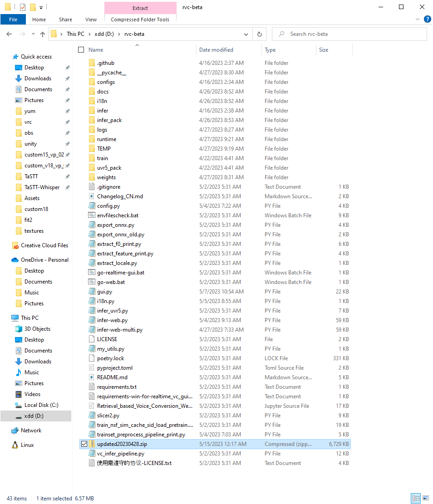The image size is (433, 504).
Task: Click the back navigation arrow
Action: (x=10, y=34)
